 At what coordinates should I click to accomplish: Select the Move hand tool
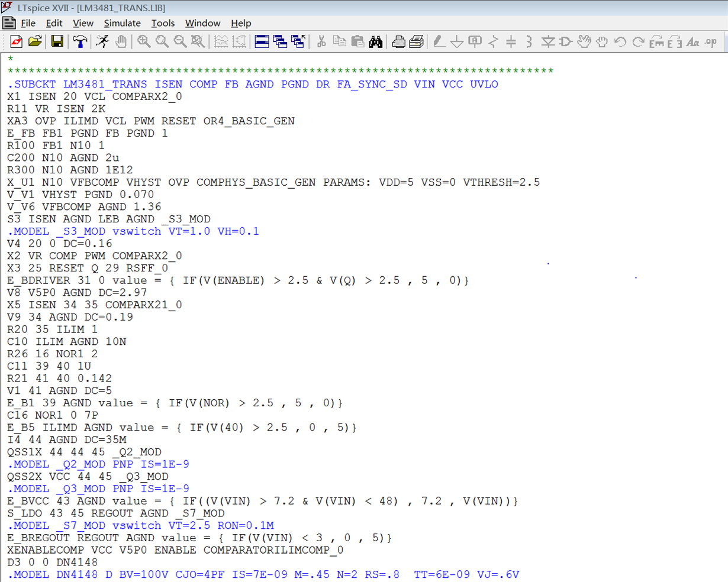pos(584,41)
